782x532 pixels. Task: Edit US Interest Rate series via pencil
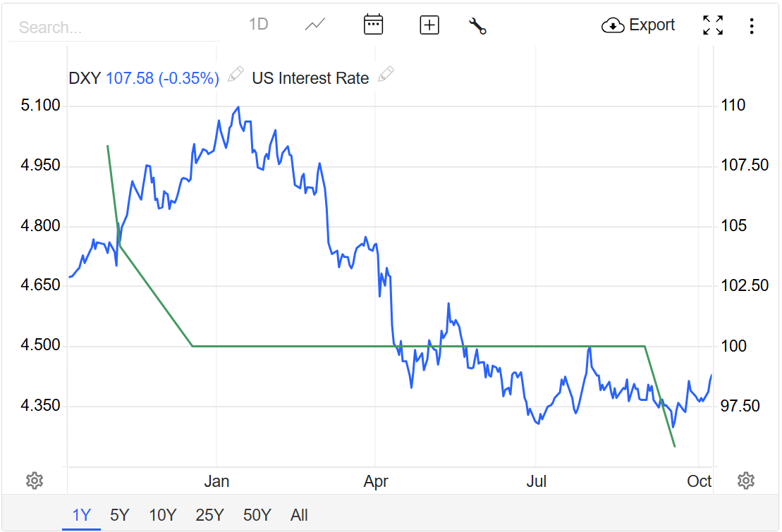[x=386, y=75]
